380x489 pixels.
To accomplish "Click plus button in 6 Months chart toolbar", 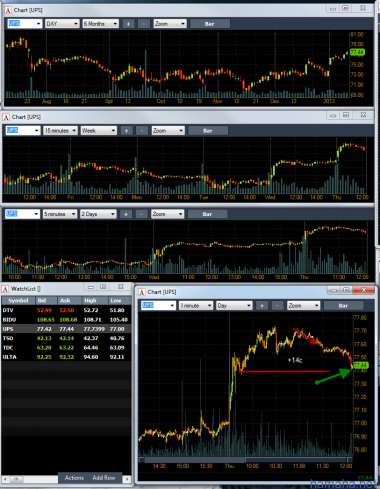I will pyautogui.click(x=128, y=24).
